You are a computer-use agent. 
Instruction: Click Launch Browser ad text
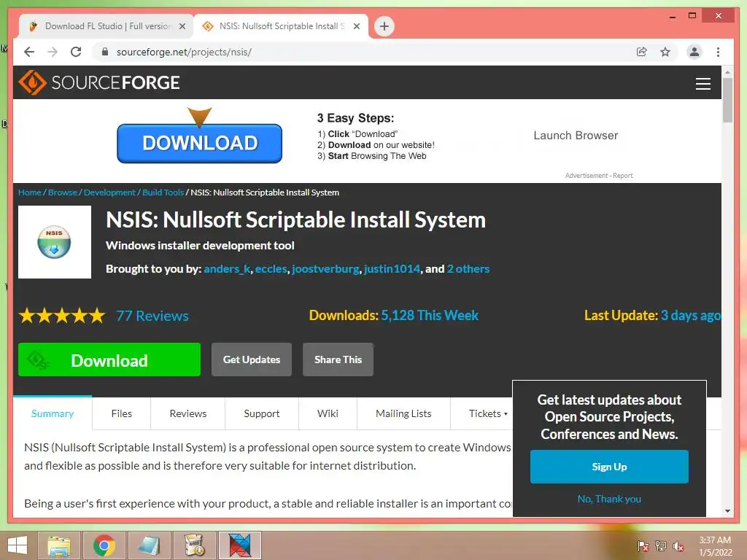[x=576, y=136]
